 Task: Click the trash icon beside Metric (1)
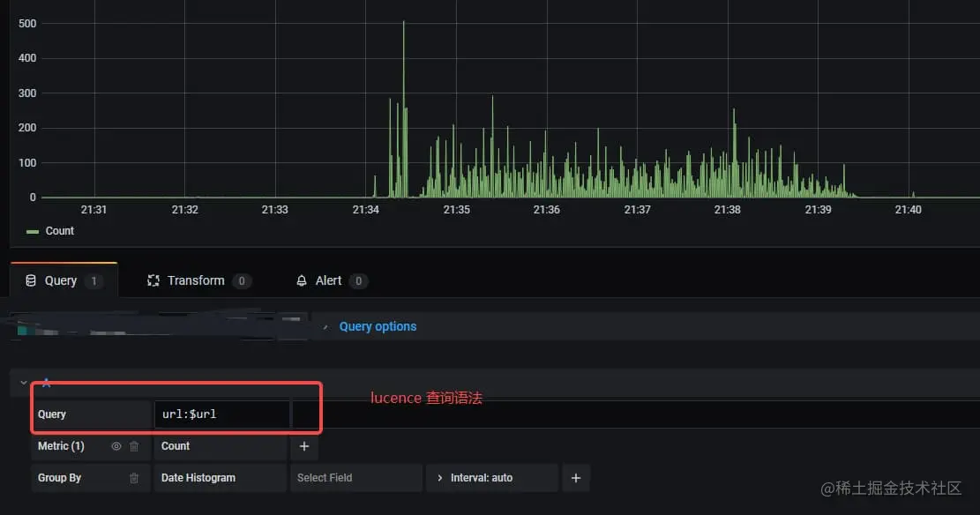point(134,446)
